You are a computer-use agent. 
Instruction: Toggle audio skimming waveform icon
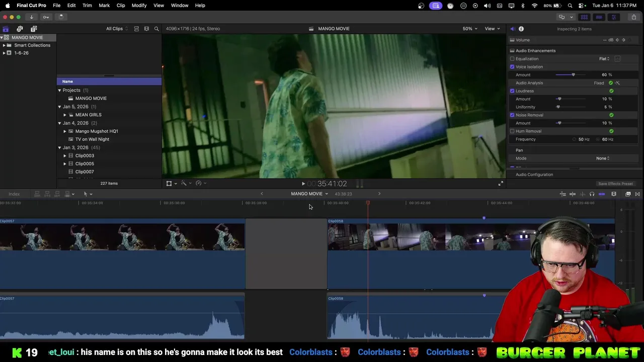tap(583, 194)
